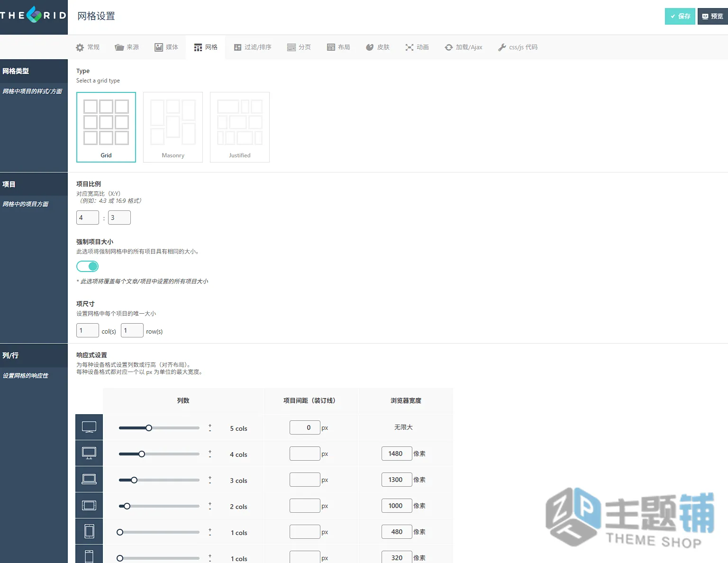Click the 列/行 sidebar section heading
The image size is (728, 563).
point(10,355)
